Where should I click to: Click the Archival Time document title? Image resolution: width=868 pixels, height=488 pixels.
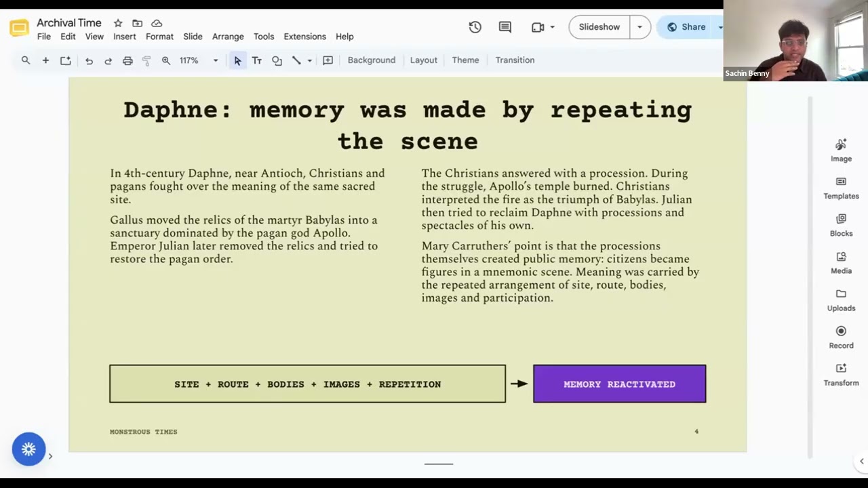click(x=69, y=23)
